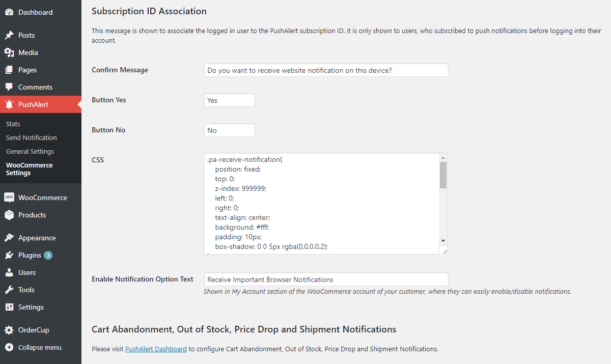Click the Subscription ID Association heading
Image resolution: width=611 pixels, height=364 pixels.
pos(149,11)
